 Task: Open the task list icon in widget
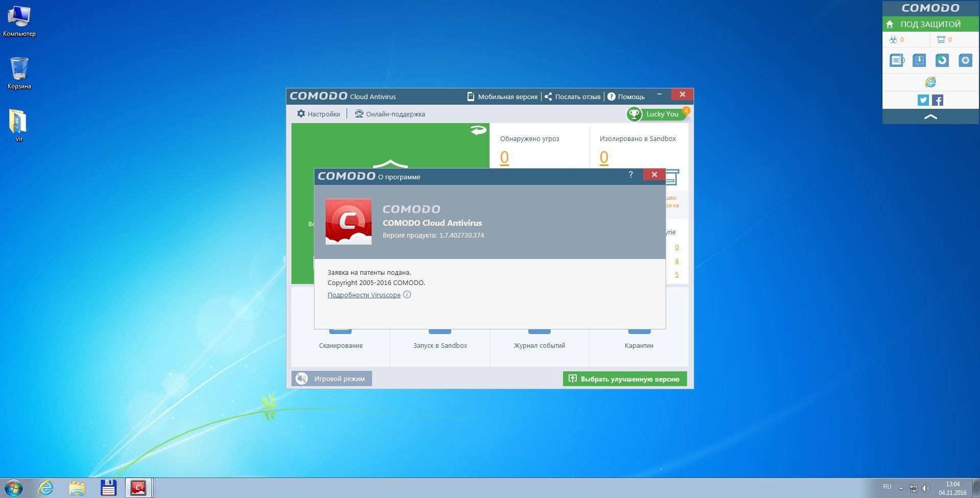coord(897,60)
